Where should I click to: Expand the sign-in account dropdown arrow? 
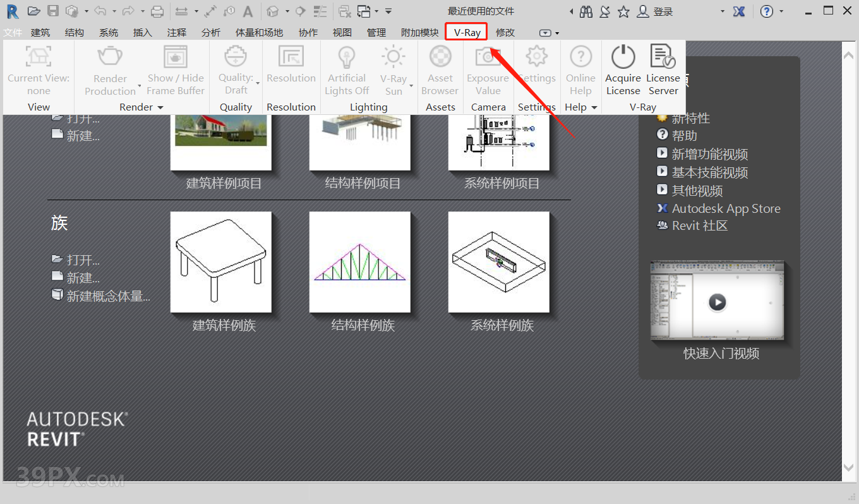tap(723, 11)
